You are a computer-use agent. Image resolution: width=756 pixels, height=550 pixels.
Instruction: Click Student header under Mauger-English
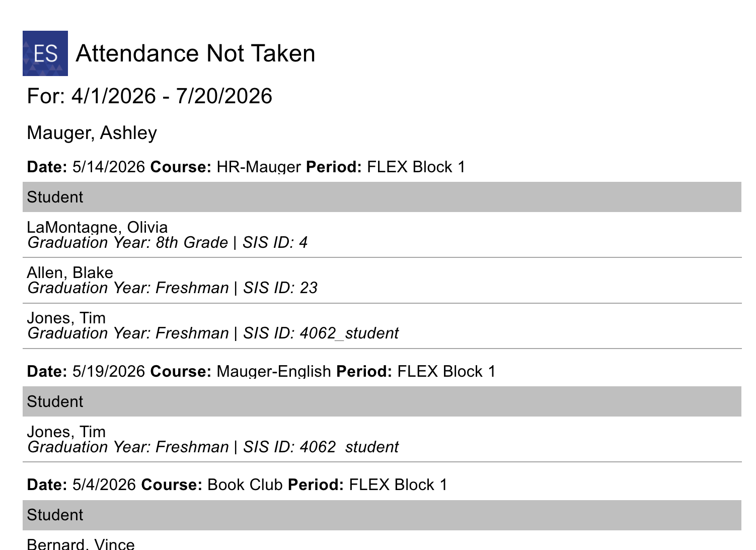click(382, 401)
